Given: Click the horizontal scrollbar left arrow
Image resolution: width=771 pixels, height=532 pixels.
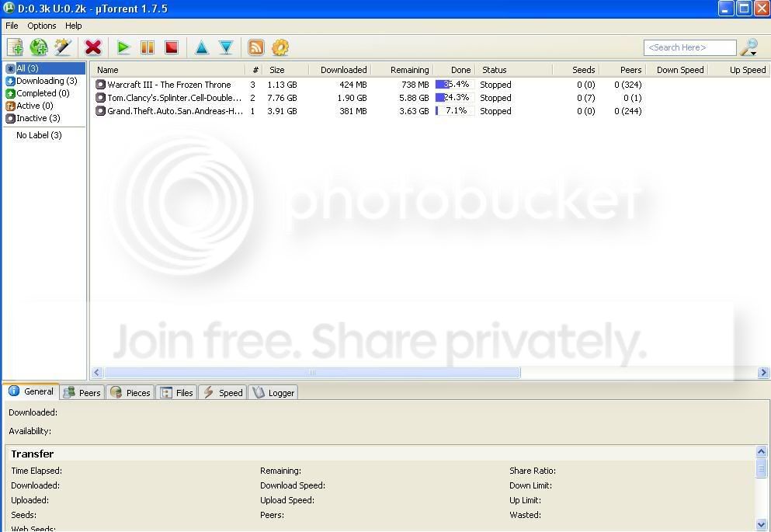Looking at the screenshot, I should [97, 373].
